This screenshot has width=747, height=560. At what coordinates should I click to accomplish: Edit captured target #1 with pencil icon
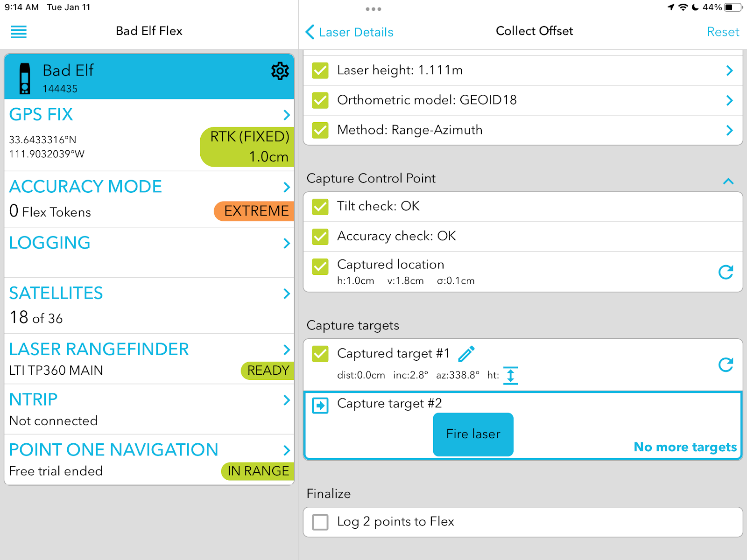pyautogui.click(x=466, y=354)
